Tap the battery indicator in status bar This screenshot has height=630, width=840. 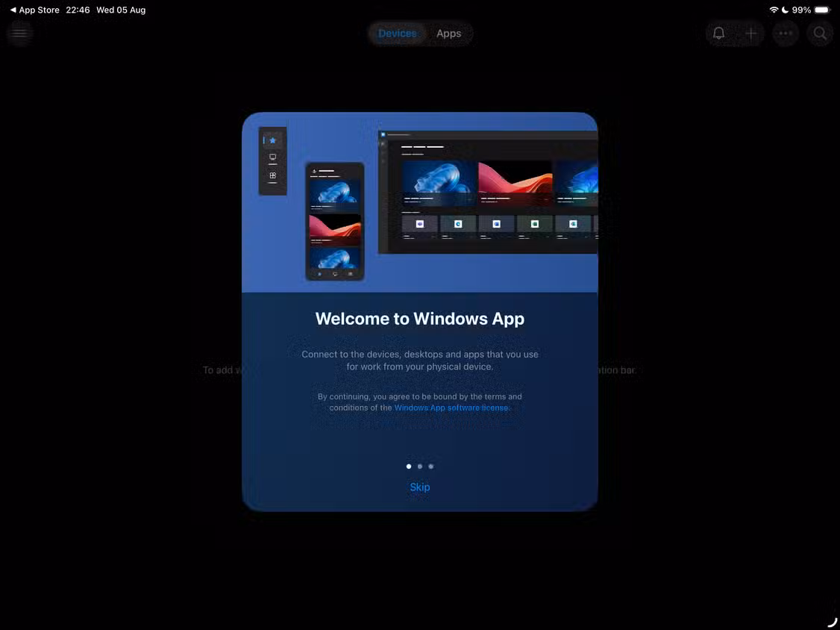822,10
